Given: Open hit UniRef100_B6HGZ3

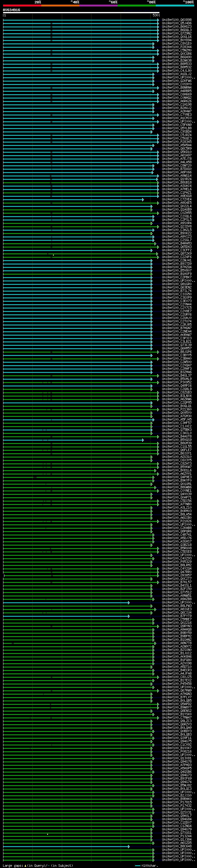Looking at the screenshot, I should click(x=177, y=26).
